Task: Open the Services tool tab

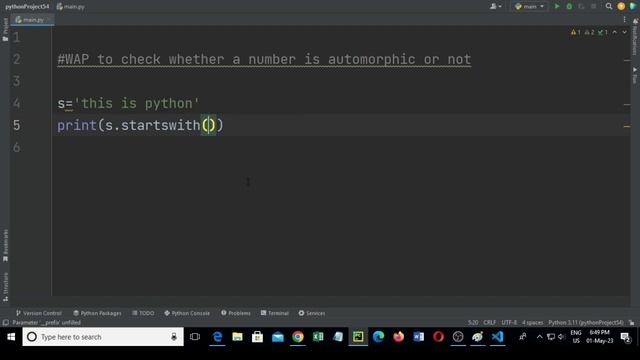Action: coord(312,313)
